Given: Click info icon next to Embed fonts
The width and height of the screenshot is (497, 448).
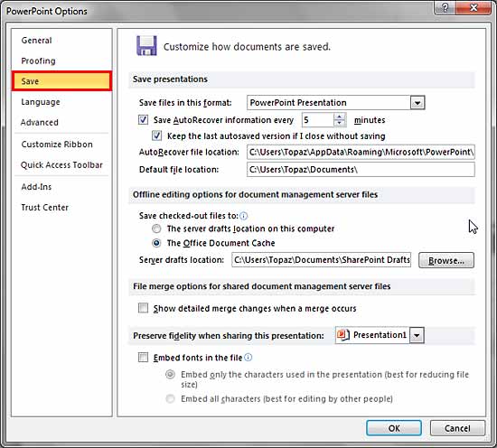Looking at the screenshot, I should pyautogui.click(x=248, y=358).
